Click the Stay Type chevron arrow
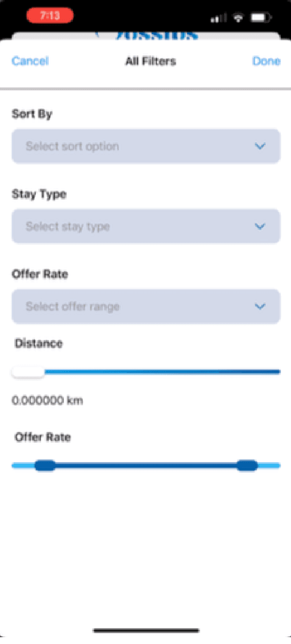 pos(260,226)
